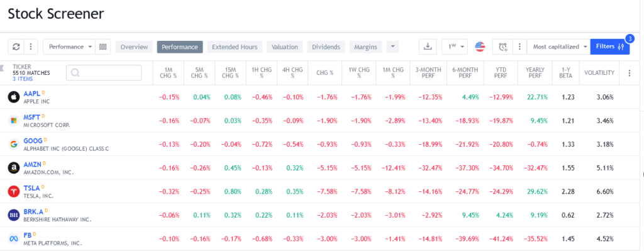Click the export download icon

pos(428,47)
